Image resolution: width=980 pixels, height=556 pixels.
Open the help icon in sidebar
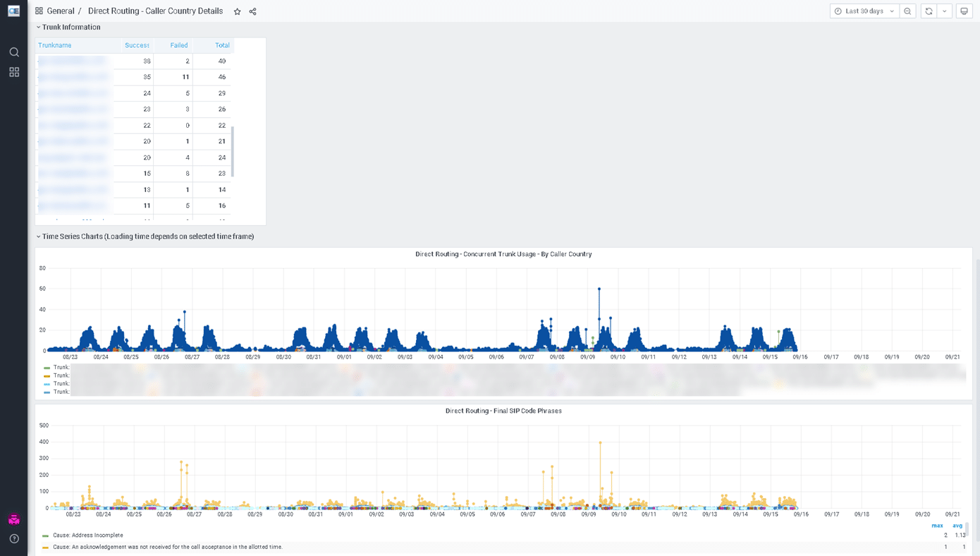point(14,539)
